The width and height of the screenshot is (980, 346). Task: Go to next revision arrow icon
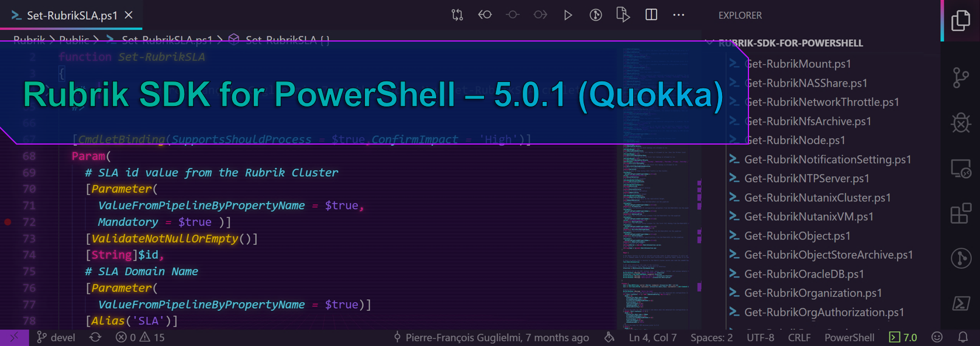540,15
